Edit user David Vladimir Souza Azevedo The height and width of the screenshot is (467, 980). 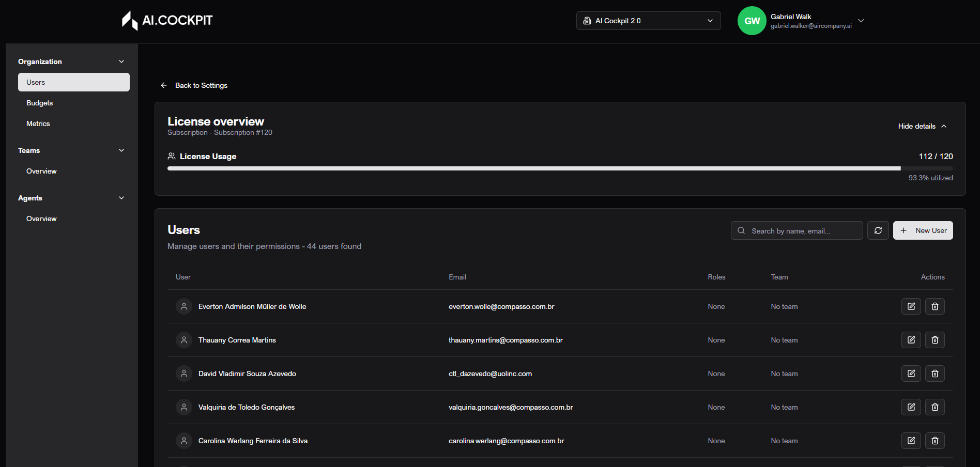(911, 373)
